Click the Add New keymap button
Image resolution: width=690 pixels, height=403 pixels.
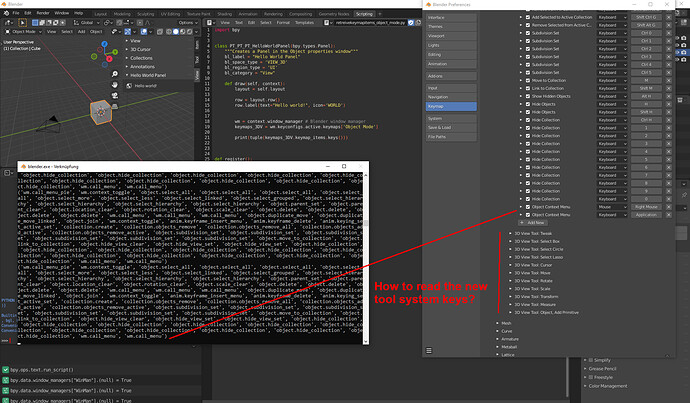pyautogui.click(x=533, y=223)
